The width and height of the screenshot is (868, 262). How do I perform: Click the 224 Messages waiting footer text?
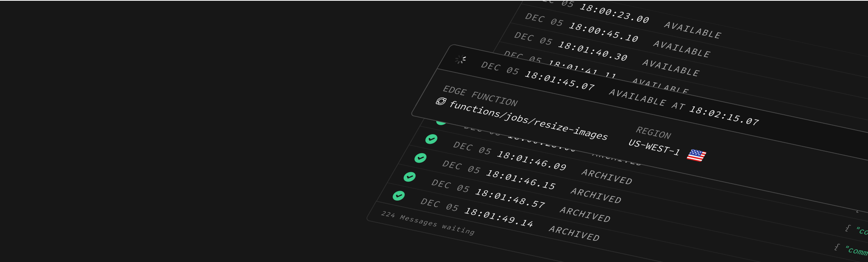pos(428,223)
